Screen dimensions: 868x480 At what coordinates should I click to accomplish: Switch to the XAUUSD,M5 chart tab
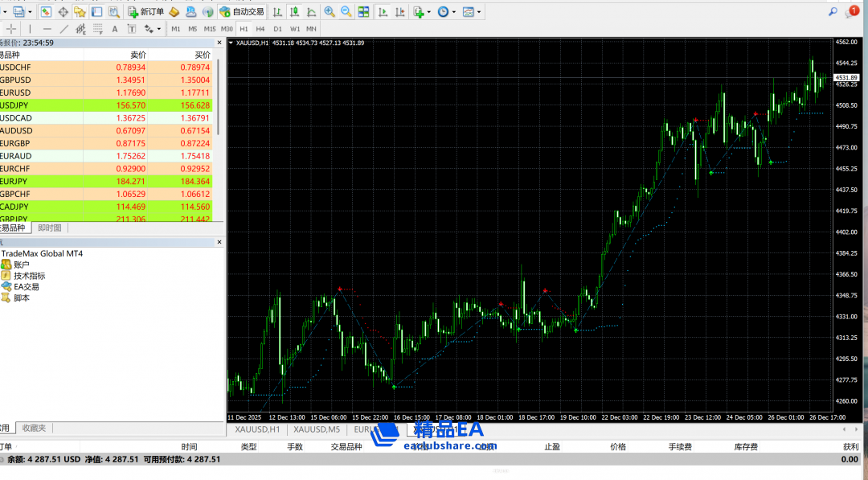[x=318, y=429]
